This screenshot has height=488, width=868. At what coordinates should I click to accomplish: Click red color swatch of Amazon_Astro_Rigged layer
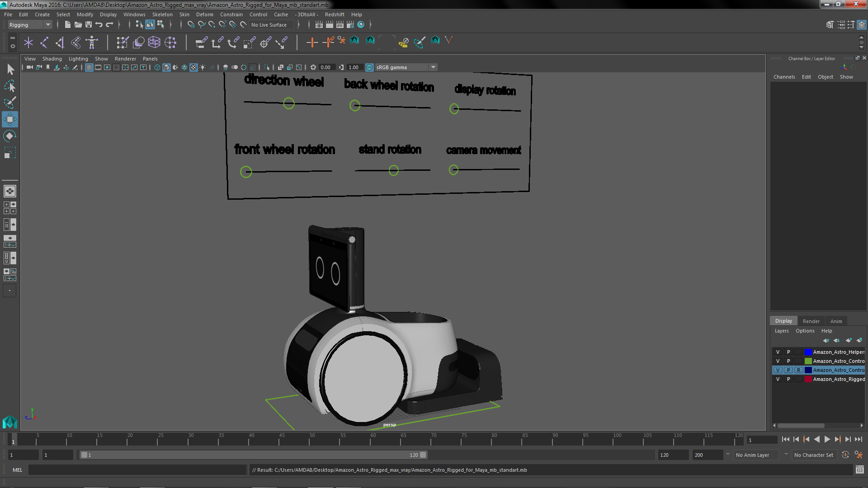tap(808, 379)
